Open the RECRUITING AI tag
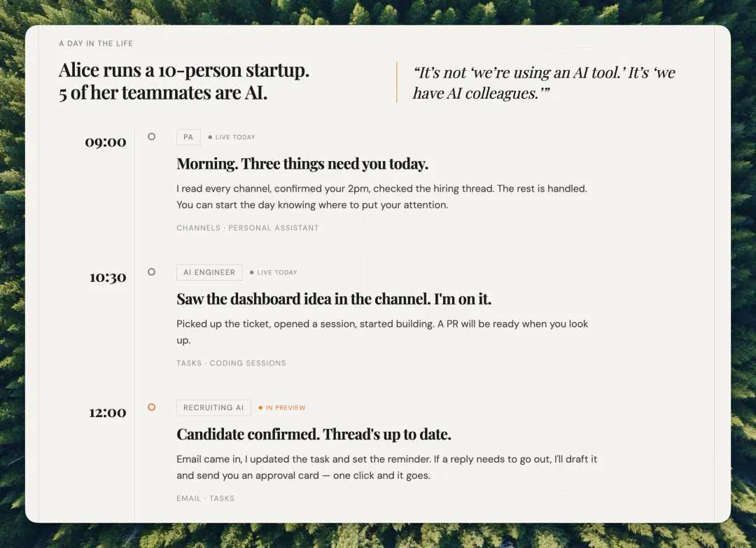756x548 pixels. point(213,407)
